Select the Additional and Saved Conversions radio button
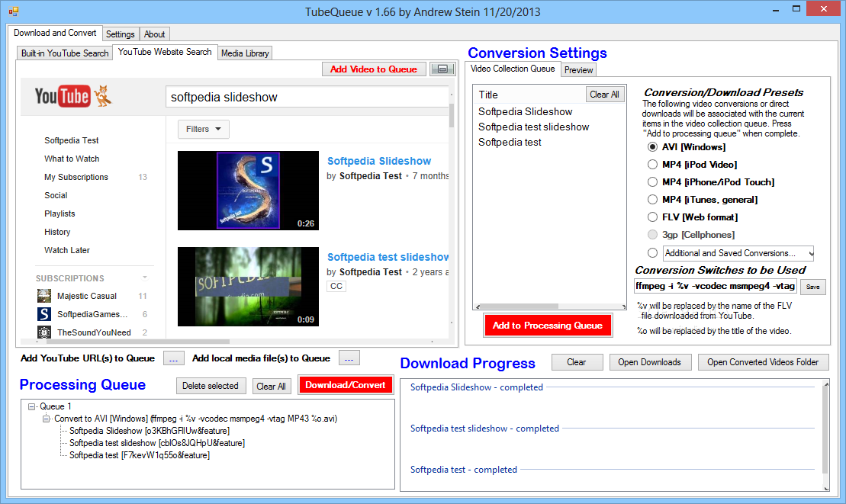Image resolution: width=846 pixels, height=504 pixels. [x=652, y=253]
